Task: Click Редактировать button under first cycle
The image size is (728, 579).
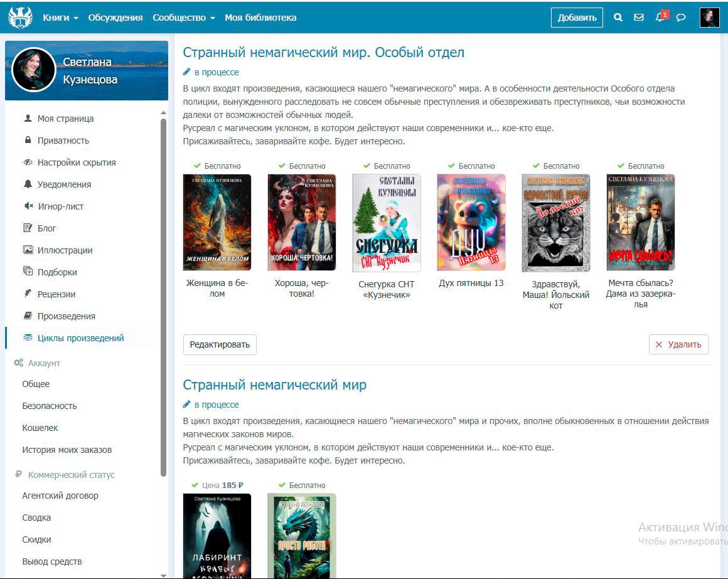Action: pos(220,344)
